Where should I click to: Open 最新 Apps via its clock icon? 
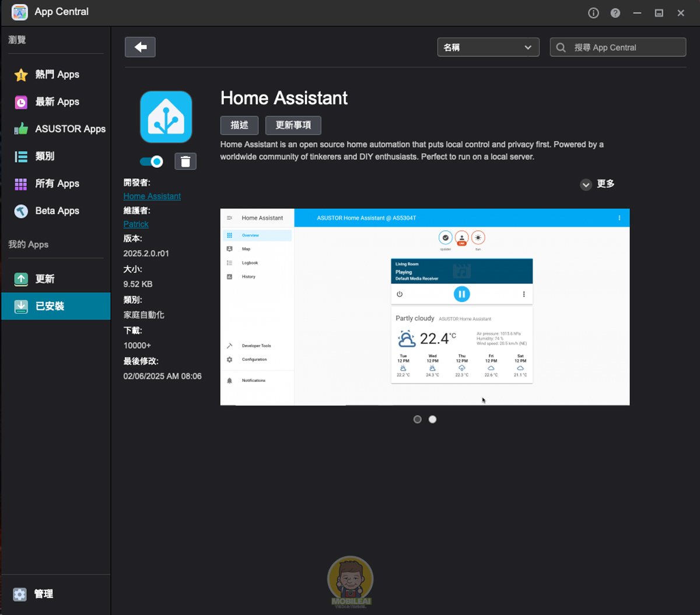[21, 102]
